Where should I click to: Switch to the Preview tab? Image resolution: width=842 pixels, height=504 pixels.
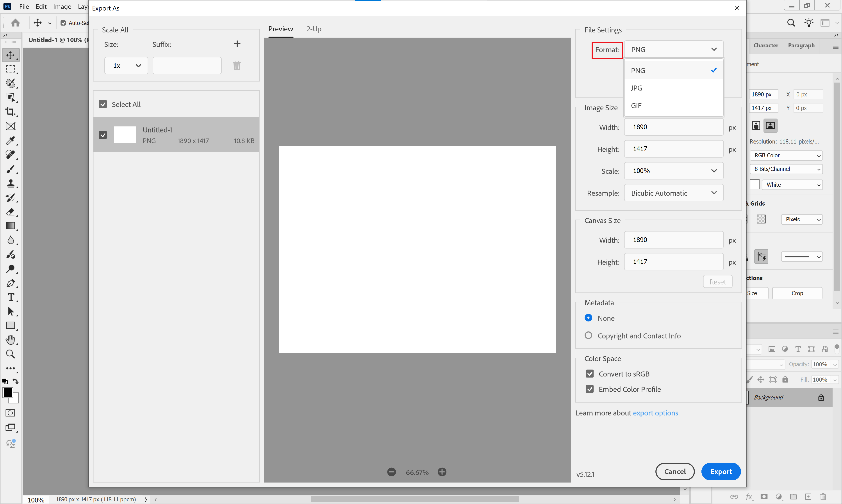(x=280, y=29)
